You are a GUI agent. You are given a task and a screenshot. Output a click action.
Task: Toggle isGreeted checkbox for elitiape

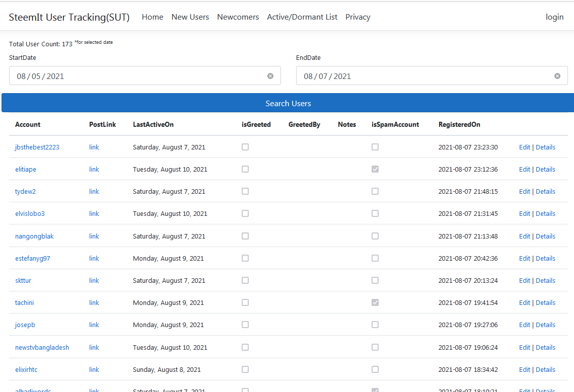[x=245, y=169]
